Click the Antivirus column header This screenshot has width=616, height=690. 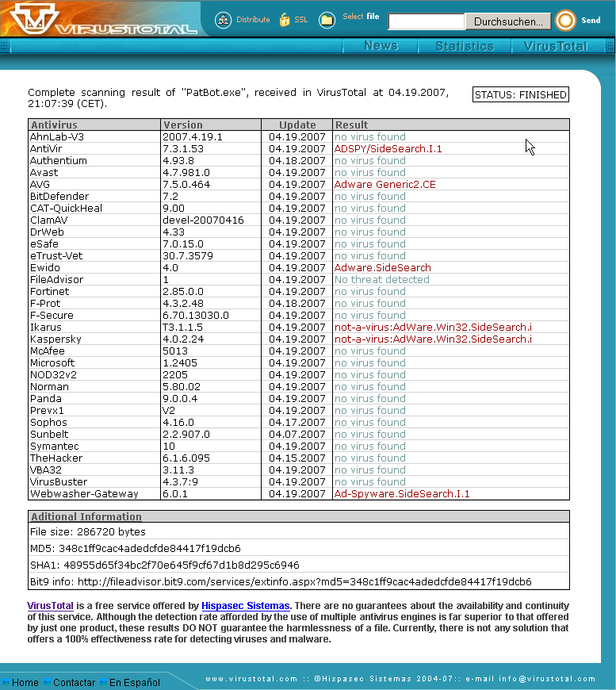[x=94, y=125]
